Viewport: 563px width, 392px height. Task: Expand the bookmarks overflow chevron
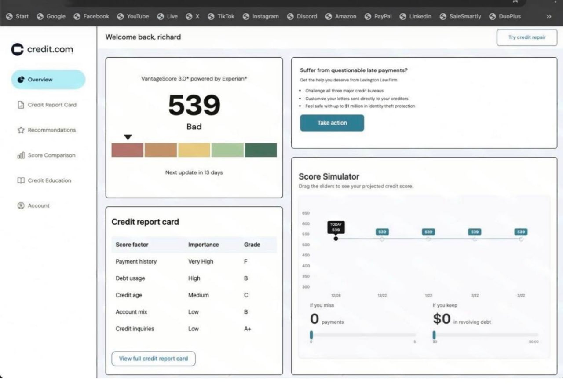[x=548, y=16]
